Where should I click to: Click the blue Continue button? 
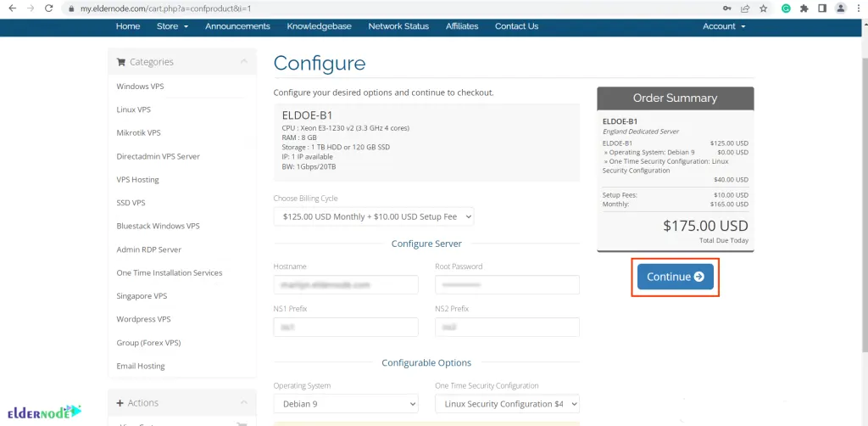[676, 277]
